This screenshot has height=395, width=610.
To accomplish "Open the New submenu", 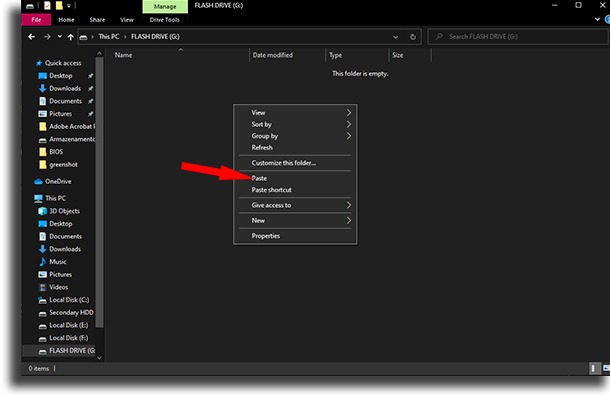I will tap(295, 220).
